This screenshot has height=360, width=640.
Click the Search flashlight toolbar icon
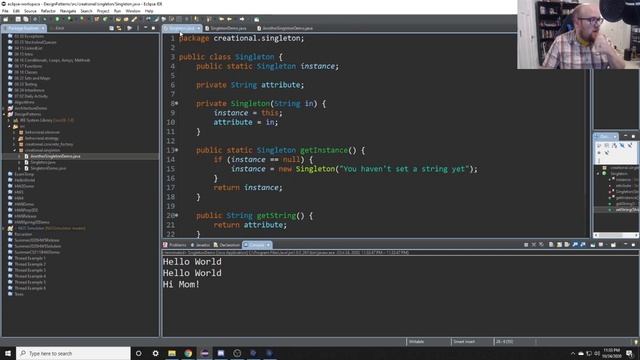point(134,19)
